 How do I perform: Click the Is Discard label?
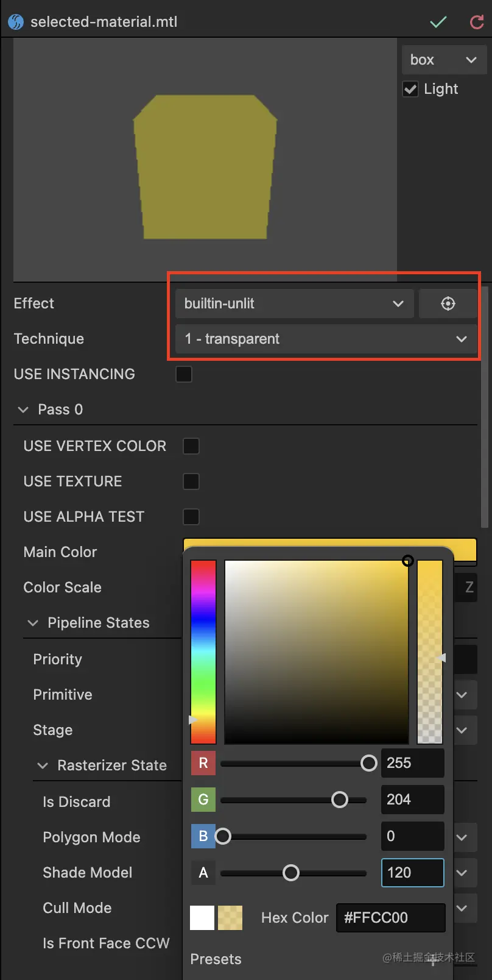point(77,802)
